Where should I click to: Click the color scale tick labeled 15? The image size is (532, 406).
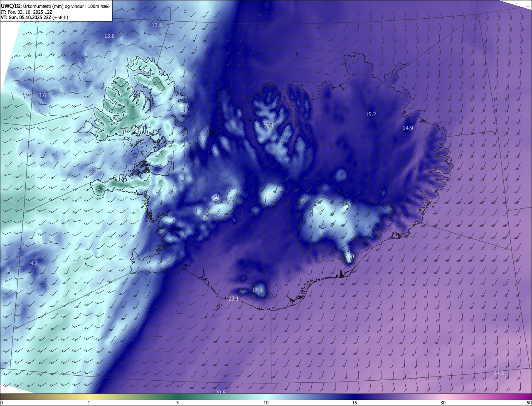click(x=355, y=403)
